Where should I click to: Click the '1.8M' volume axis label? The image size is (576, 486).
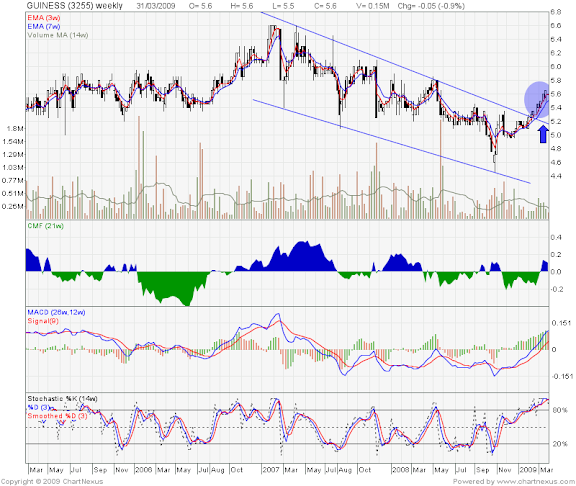(16, 129)
